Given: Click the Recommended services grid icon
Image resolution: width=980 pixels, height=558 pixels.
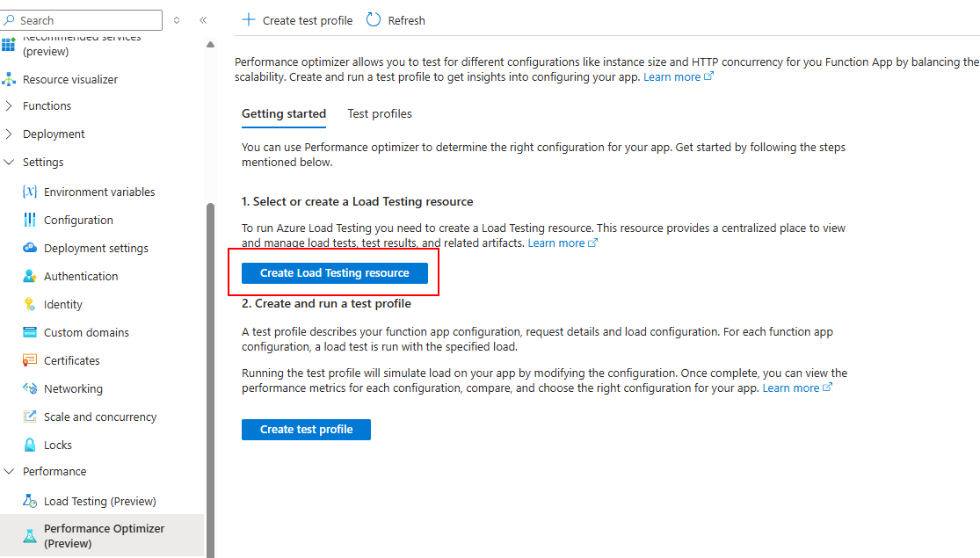Looking at the screenshot, I should click(8, 45).
